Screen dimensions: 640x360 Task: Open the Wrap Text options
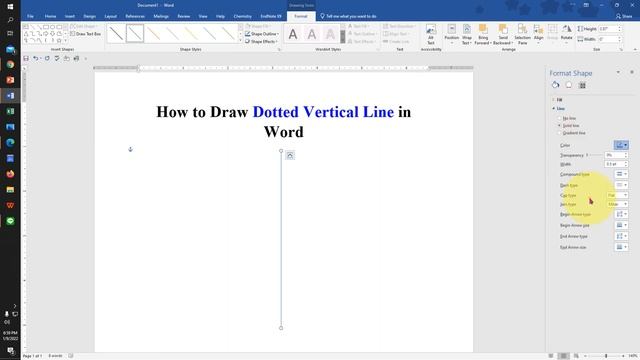(x=467, y=34)
